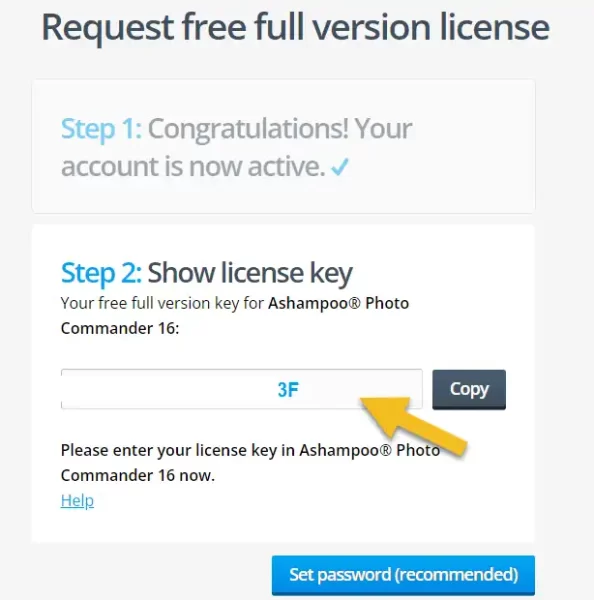Click the 'Congratulations! Your' text
Image resolution: width=594 pixels, height=600 pixels.
(x=280, y=129)
